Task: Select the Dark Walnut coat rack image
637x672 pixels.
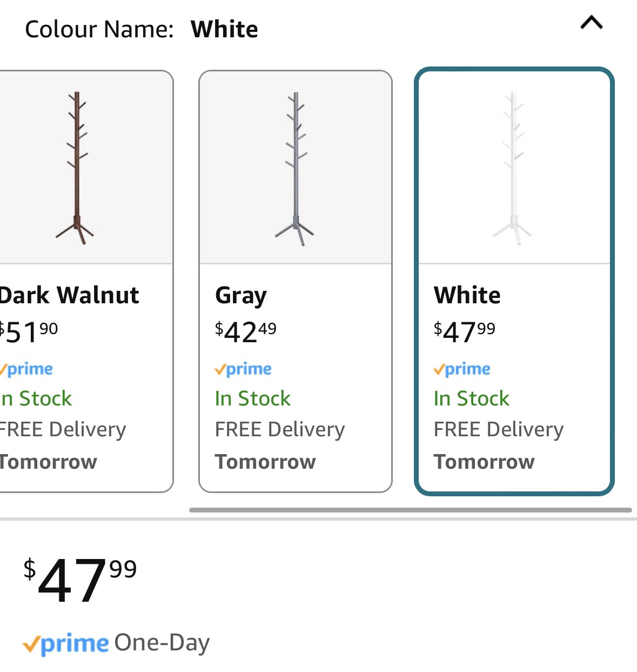Action: tap(75, 168)
